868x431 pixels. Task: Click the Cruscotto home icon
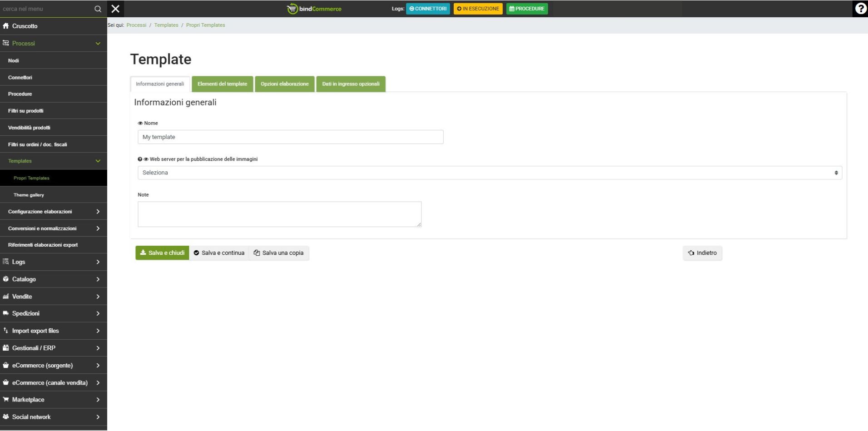click(6, 26)
